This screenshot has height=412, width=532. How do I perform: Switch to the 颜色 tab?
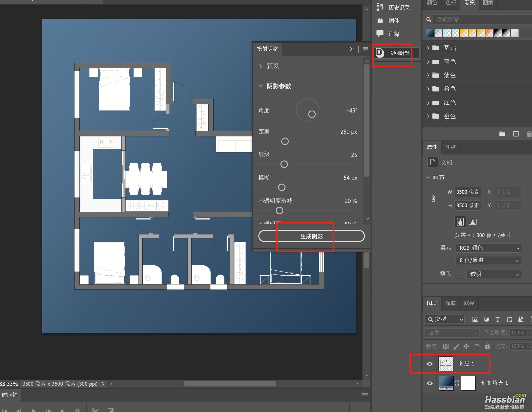[432, 3]
